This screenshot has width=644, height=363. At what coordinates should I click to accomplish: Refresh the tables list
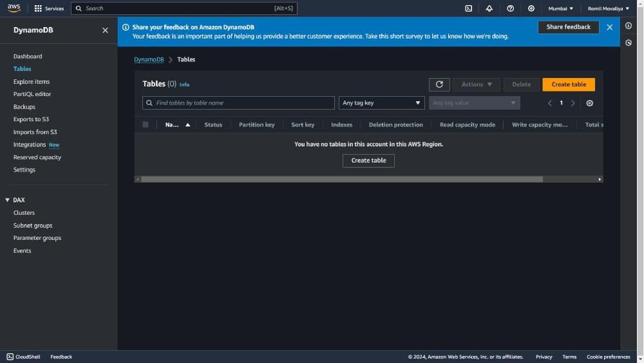[439, 84]
